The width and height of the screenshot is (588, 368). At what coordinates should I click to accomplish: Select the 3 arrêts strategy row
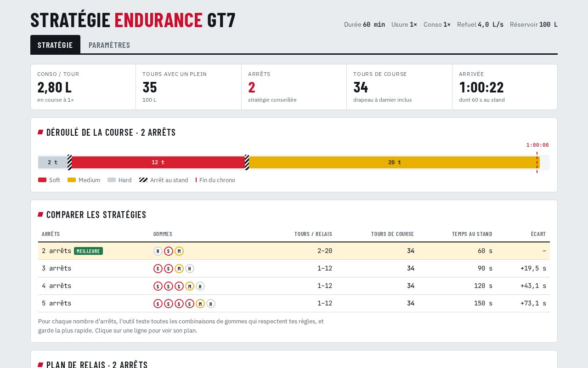point(294,269)
